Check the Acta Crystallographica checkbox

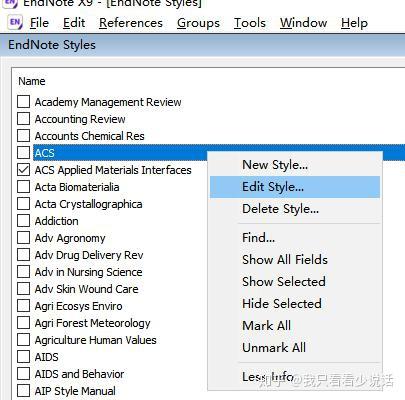tap(23, 204)
